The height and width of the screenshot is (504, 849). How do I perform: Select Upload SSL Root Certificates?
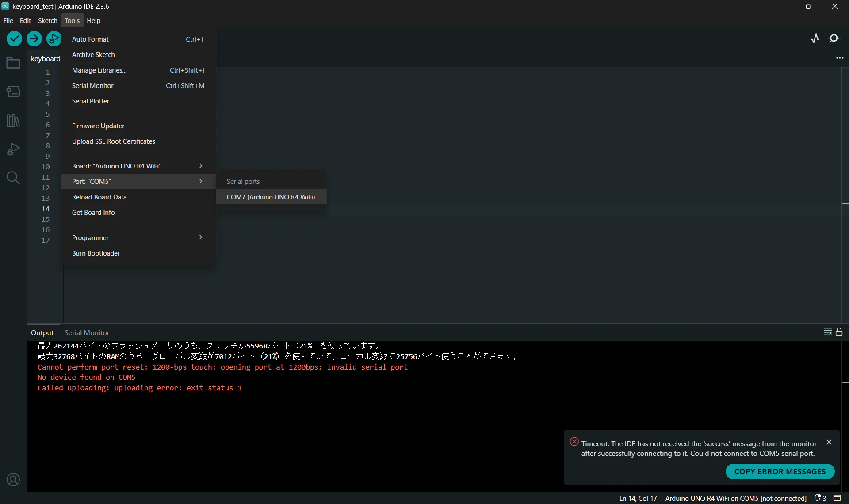(138, 141)
